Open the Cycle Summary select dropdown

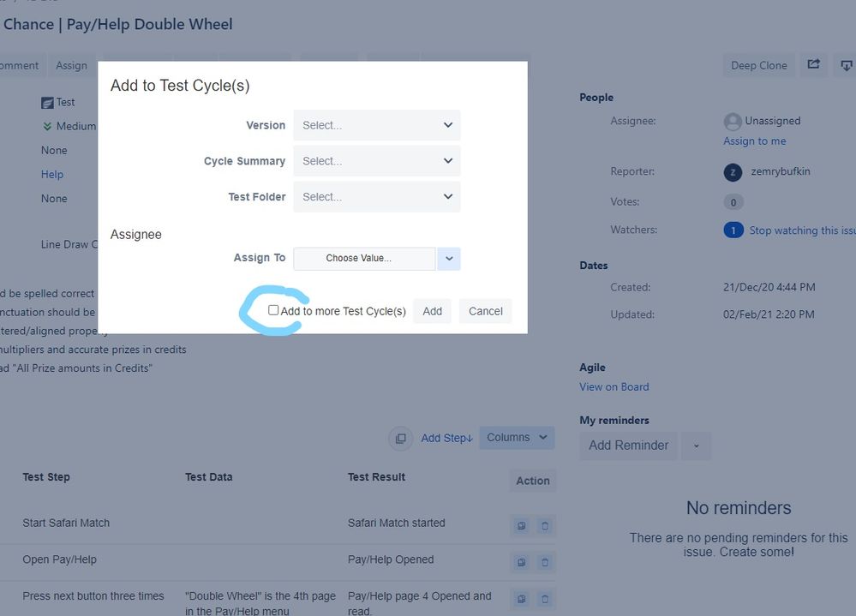pos(377,161)
